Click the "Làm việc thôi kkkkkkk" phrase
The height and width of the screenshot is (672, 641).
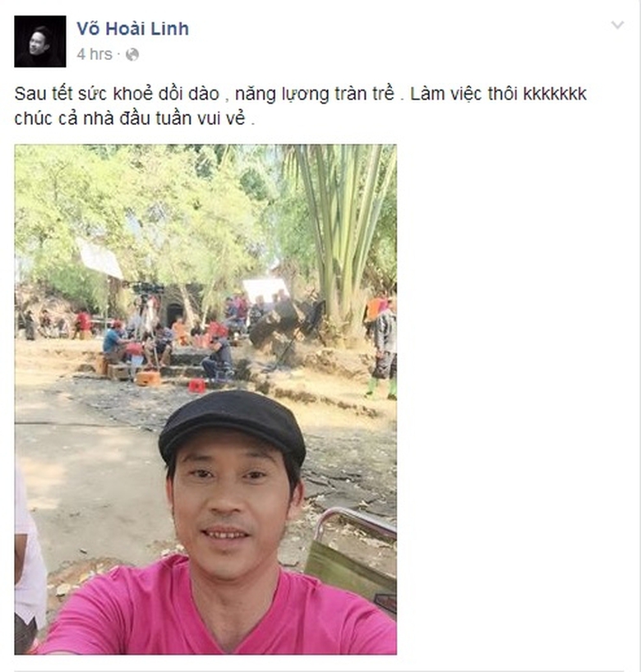(498, 94)
